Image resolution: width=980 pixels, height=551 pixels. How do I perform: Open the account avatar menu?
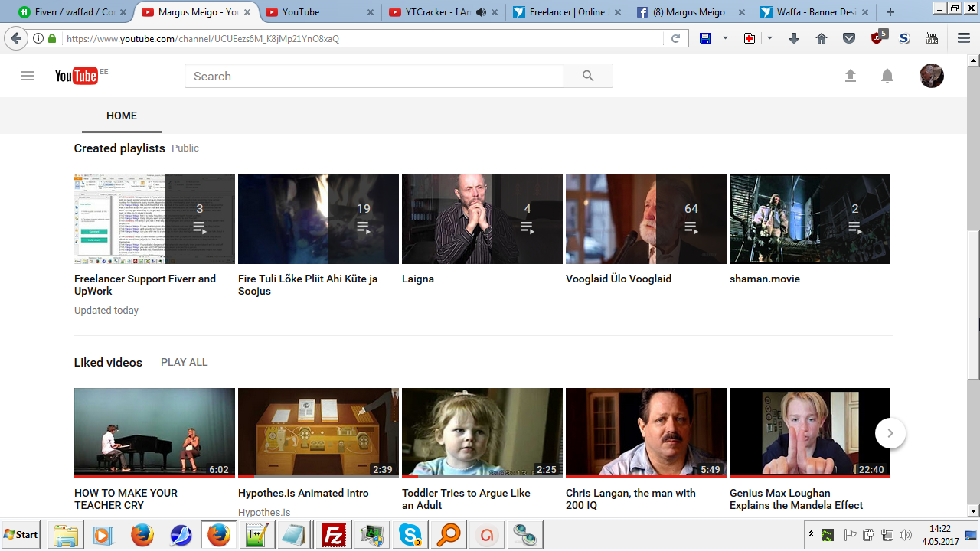[932, 76]
